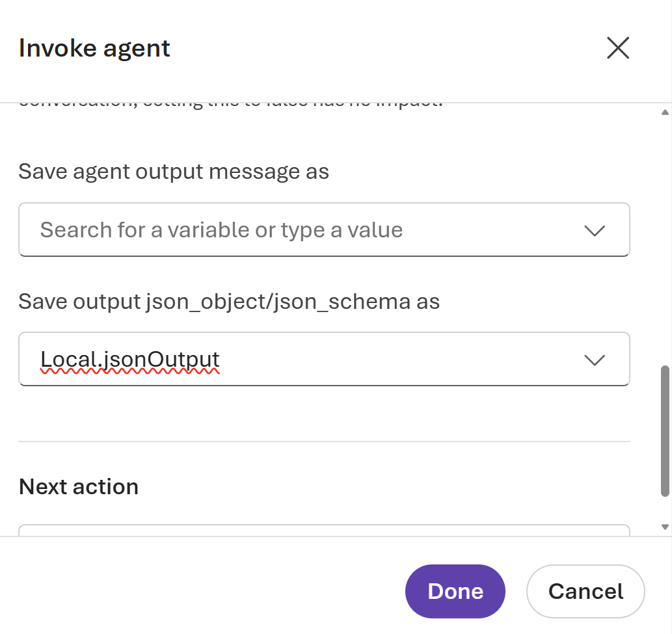The height and width of the screenshot is (634, 672).
Task: Expand the agent output message variable chevron
Action: [595, 230]
